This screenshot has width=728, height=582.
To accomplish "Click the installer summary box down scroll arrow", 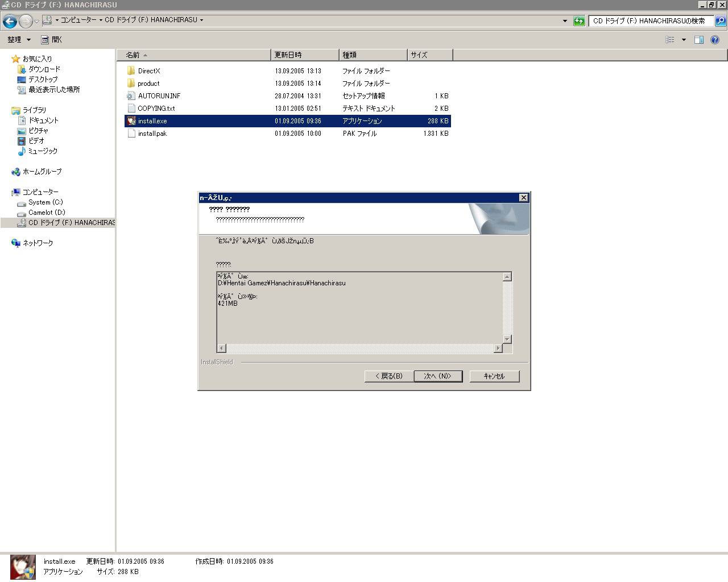I will (507, 339).
